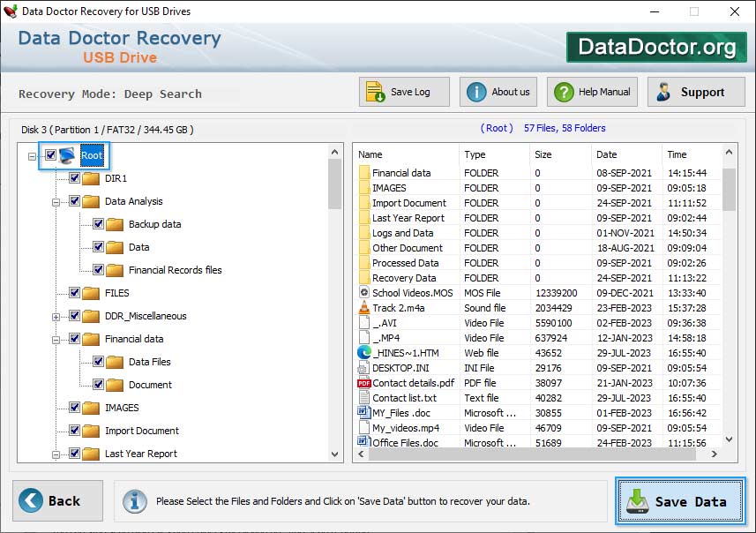This screenshot has height=533, width=756.
Task: Click the About us info icon
Action: tap(476, 92)
